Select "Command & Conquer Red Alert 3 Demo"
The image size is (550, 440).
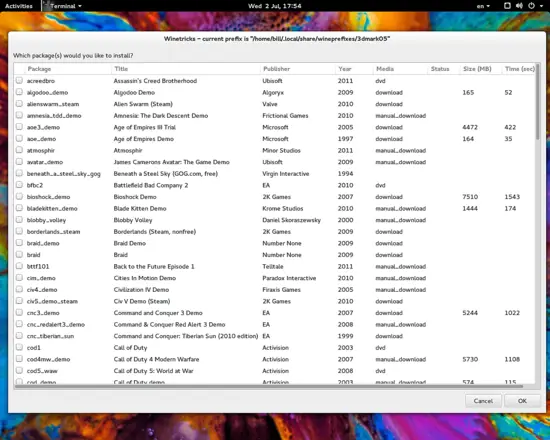click(169, 324)
